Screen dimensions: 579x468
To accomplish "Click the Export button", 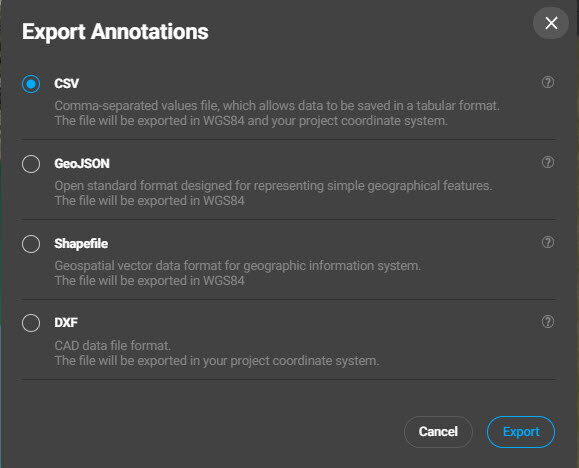I will pyautogui.click(x=521, y=432).
